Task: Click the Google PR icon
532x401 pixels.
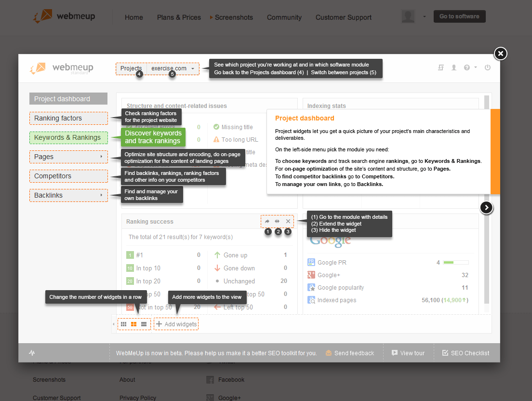Action: coord(311,262)
